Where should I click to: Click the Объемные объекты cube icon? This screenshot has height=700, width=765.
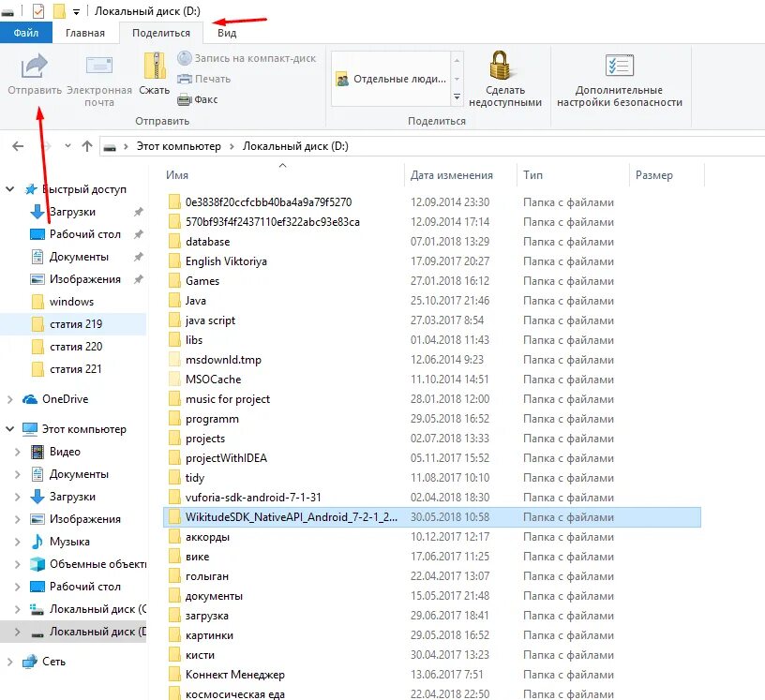[37, 564]
